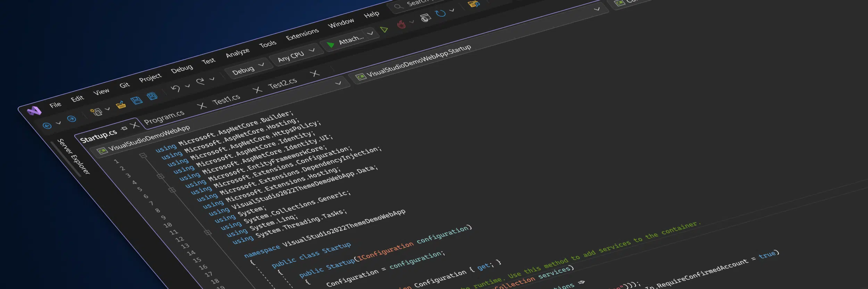
Task: Click the Open File folder icon
Action: pyautogui.click(x=121, y=105)
